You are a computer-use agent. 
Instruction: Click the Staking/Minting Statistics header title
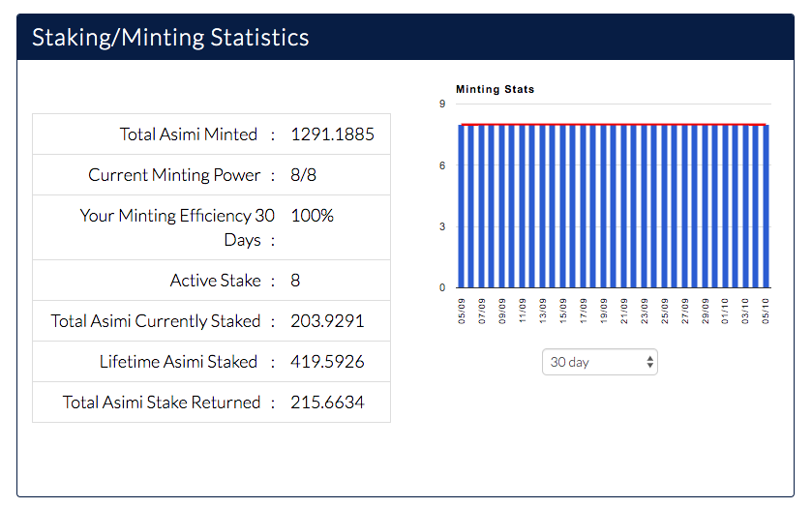point(170,38)
